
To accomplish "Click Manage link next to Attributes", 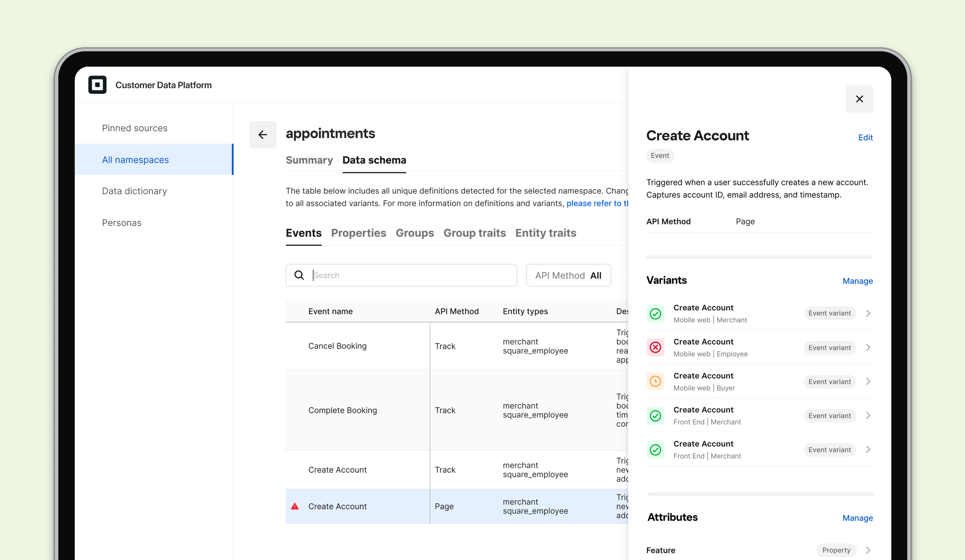I will tap(857, 518).
